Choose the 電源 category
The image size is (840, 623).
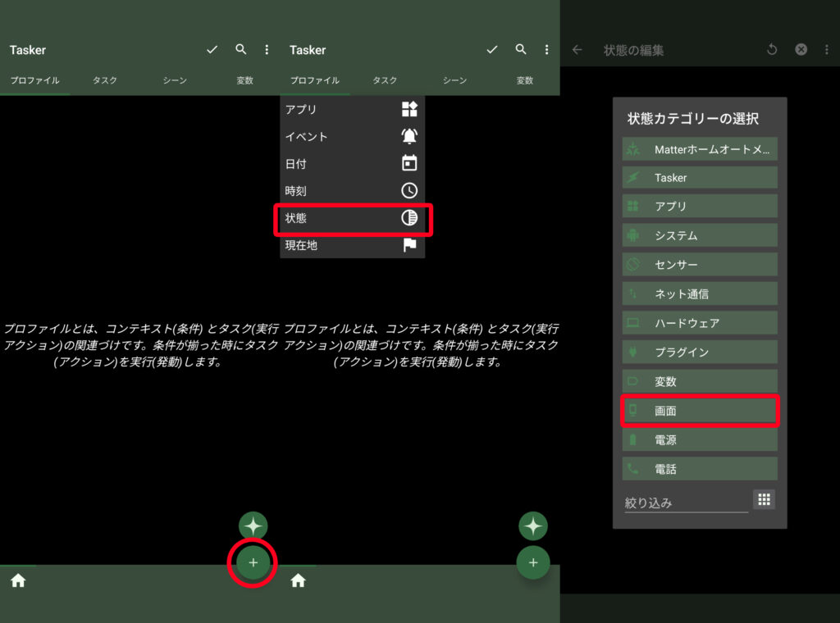[x=700, y=440]
